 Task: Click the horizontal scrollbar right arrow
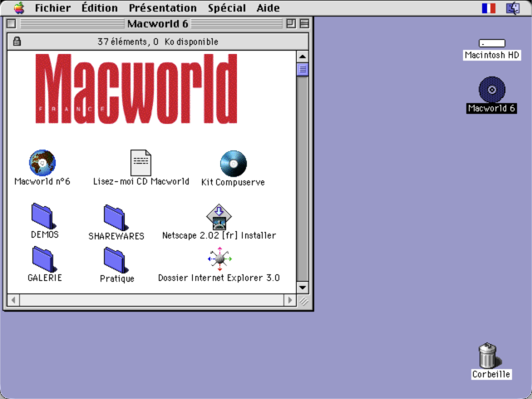[x=290, y=300]
